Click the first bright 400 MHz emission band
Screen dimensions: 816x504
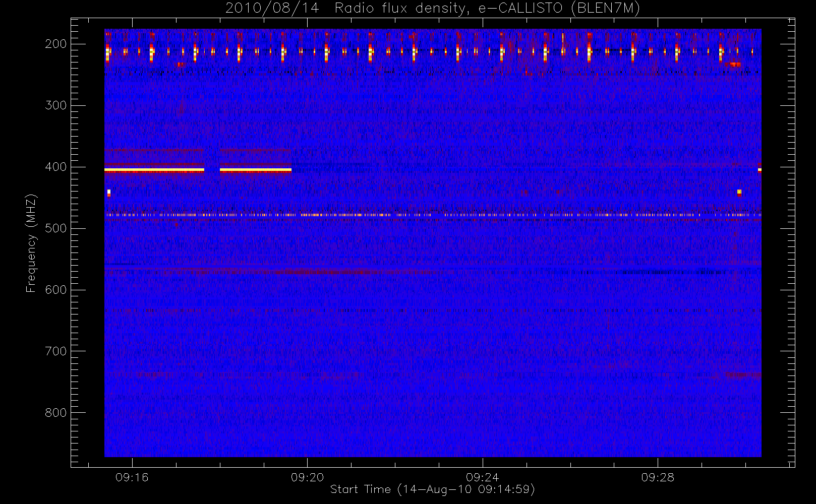tap(154, 170)
